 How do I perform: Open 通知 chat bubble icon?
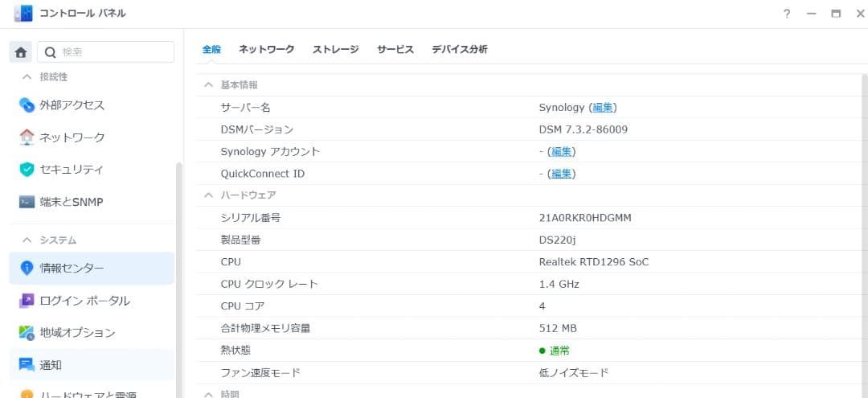(x=27, y=365)
